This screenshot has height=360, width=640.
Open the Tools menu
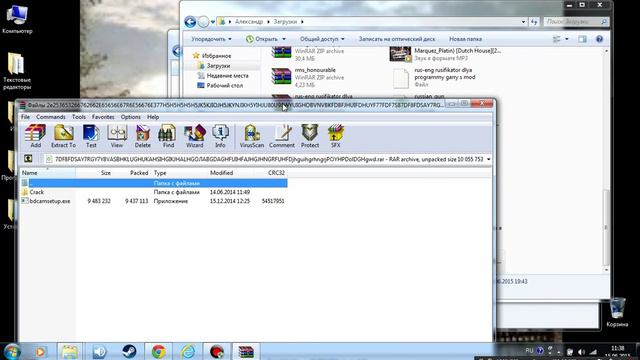pyautogui.click(x=79, y=117)
